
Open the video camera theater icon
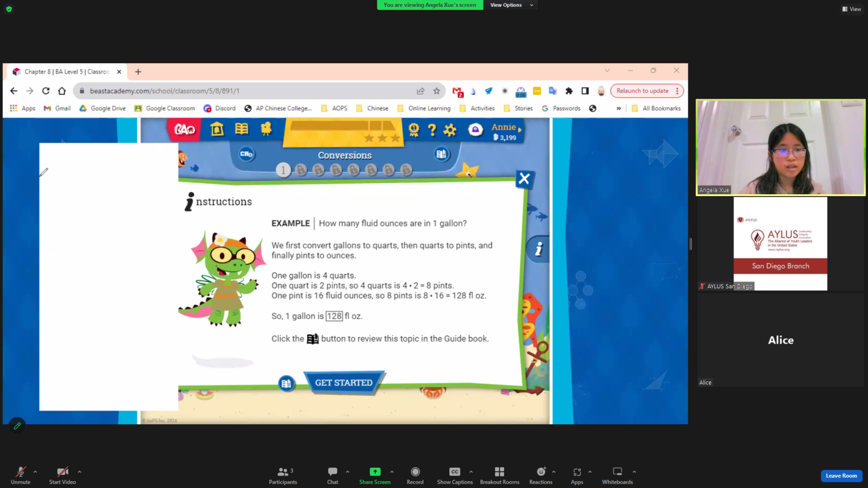click(266, 129)
